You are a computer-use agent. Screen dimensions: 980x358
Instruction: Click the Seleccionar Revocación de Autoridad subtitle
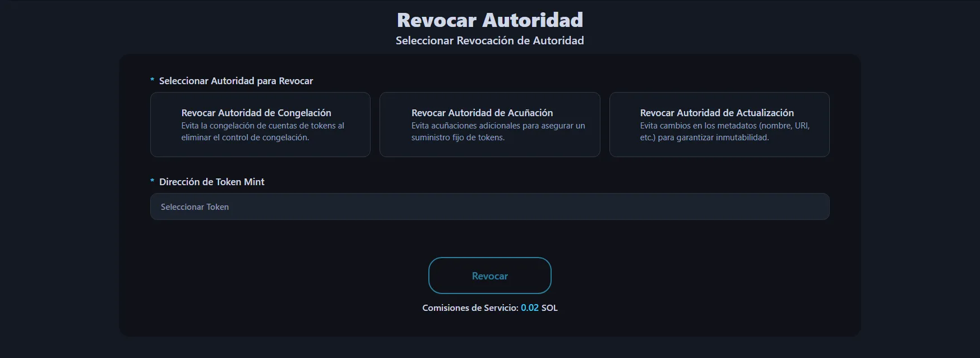(489, 40)
